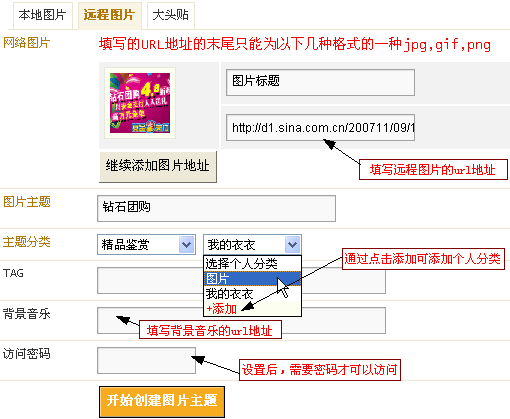
Task: Select the 远程图片 tab
Action: [x=110, y=15]
